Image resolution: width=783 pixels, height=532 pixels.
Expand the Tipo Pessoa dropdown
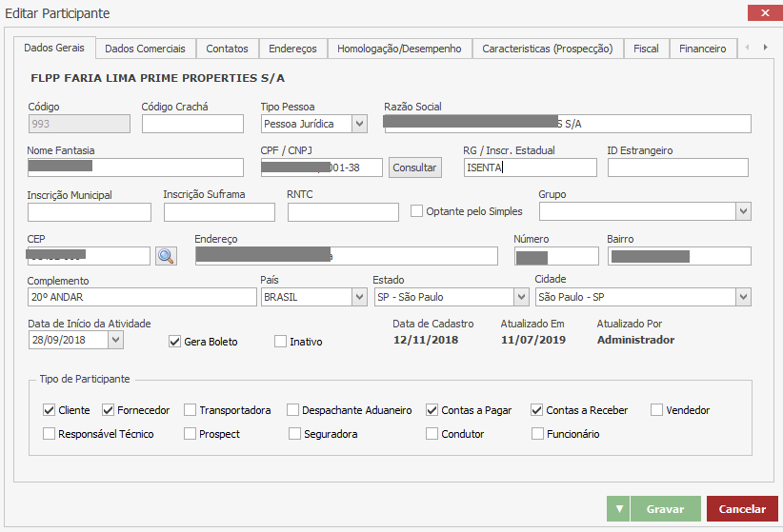tap(358, 124)
